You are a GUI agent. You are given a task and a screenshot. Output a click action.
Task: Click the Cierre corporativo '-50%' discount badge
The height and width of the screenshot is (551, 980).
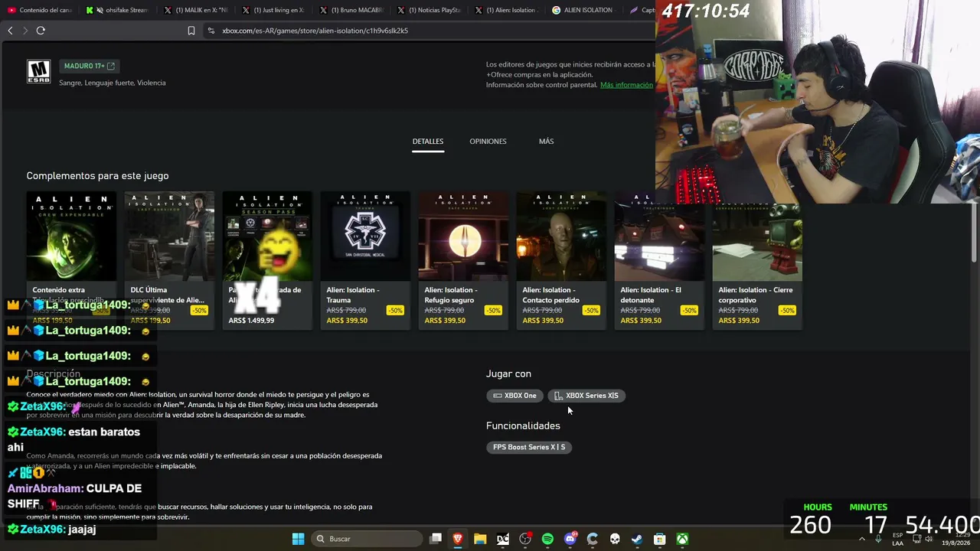point(787,311)
